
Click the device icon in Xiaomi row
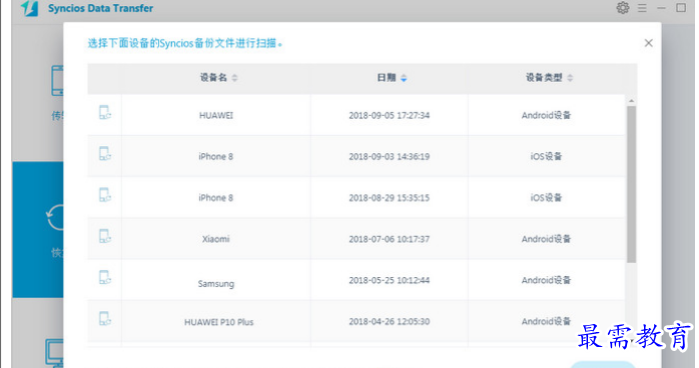(105, 236)
